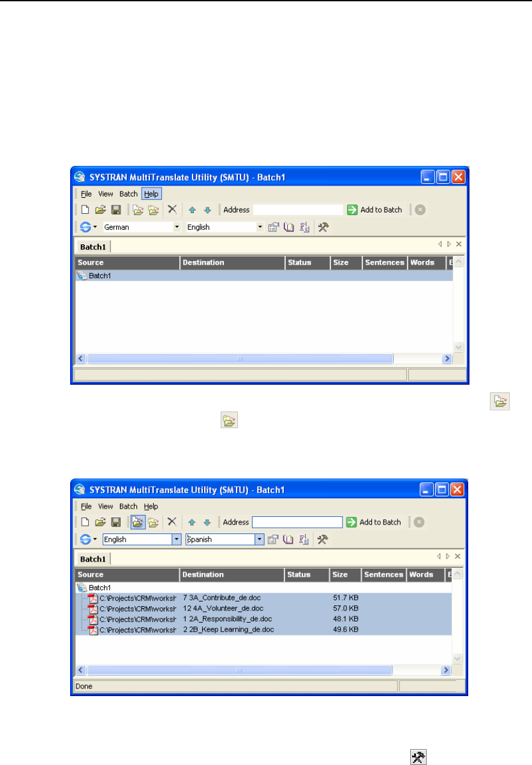The width and height of the screenshot is (532, 765).
Task: Select row 3A_Contribute_de.doc
Action: 263,598
